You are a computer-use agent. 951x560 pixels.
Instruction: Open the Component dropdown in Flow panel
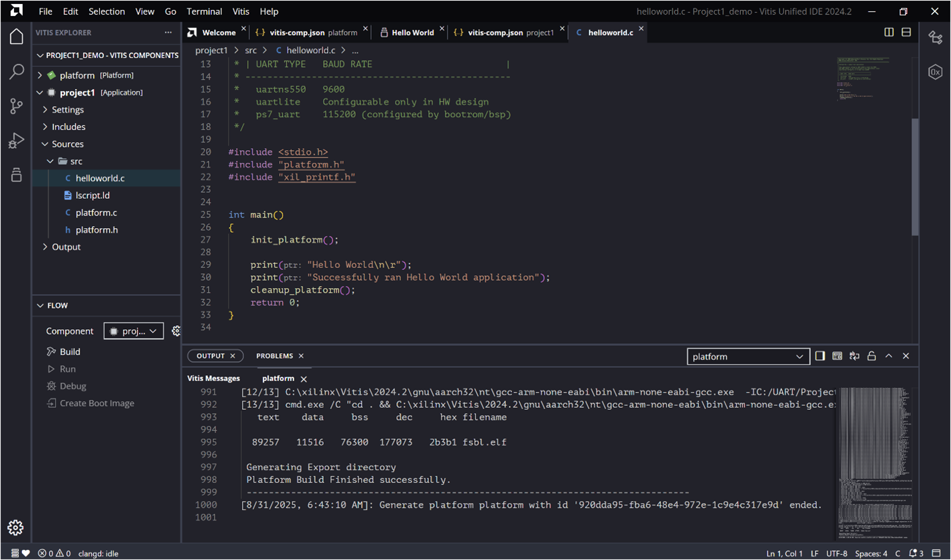pyautogui.click(x=133, y=331)
